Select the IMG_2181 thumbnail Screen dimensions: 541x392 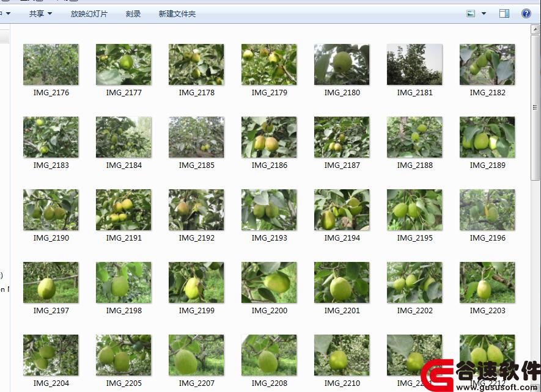coord(414,65)
